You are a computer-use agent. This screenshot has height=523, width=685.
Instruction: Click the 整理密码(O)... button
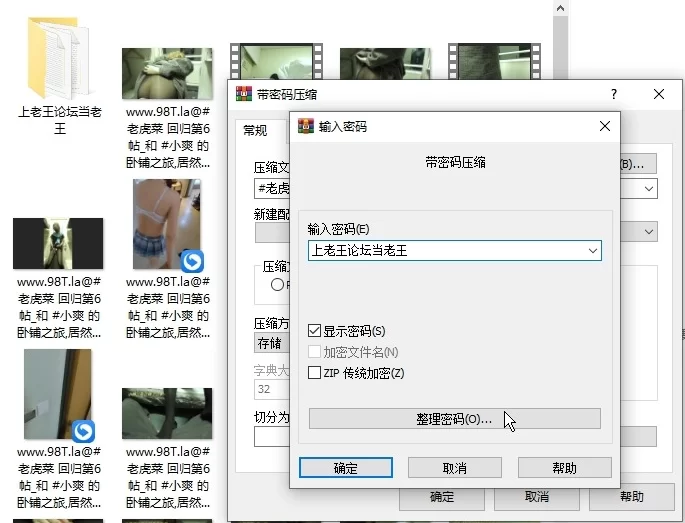tap(455, 419)
